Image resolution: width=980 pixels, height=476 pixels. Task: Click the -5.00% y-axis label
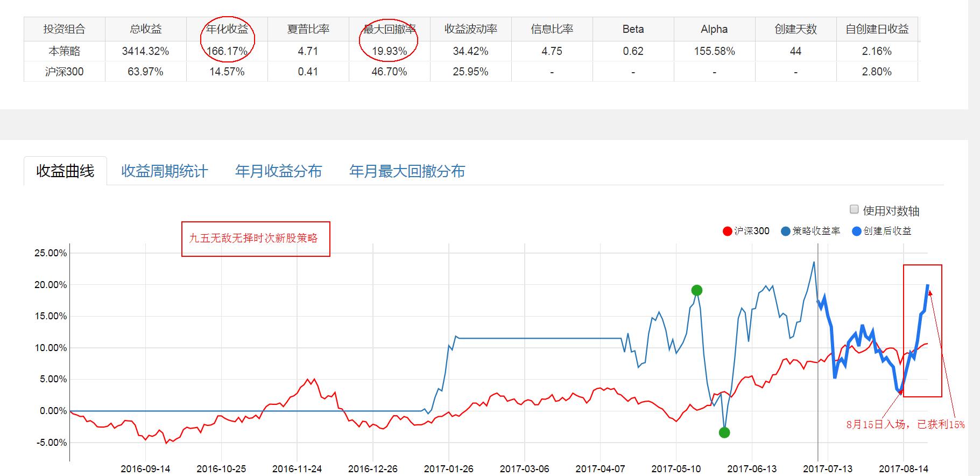click(x=51, y=443)
